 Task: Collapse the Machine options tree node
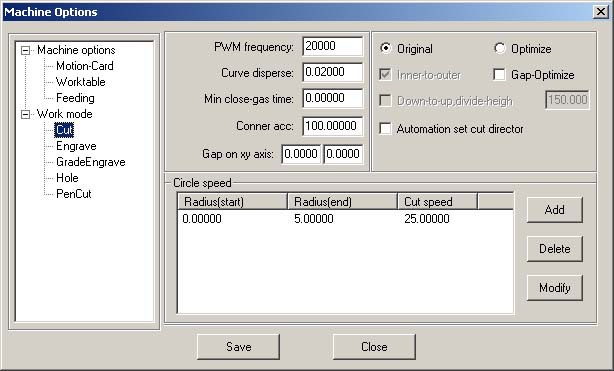[x=25, y=50]
